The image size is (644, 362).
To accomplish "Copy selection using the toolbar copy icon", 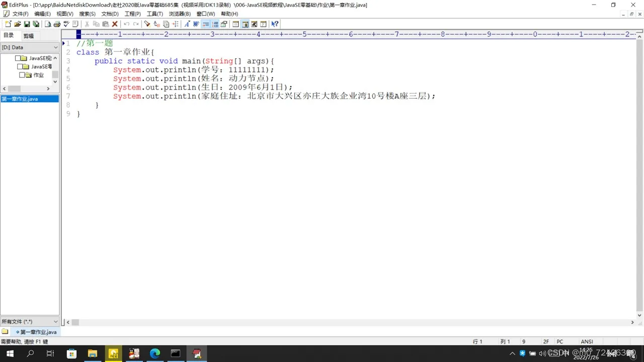I will 96,24.
